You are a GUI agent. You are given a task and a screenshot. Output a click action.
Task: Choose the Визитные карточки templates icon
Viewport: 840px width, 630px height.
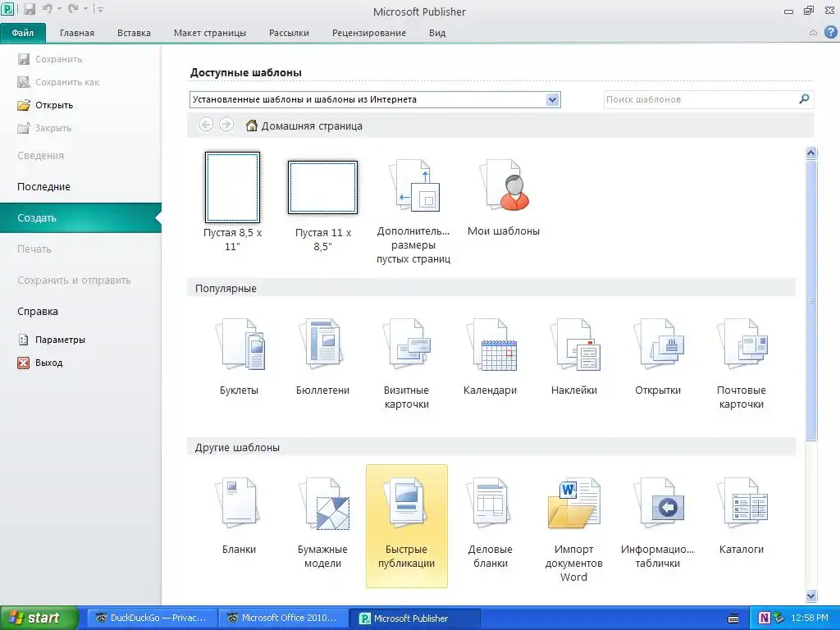point(407,345)
